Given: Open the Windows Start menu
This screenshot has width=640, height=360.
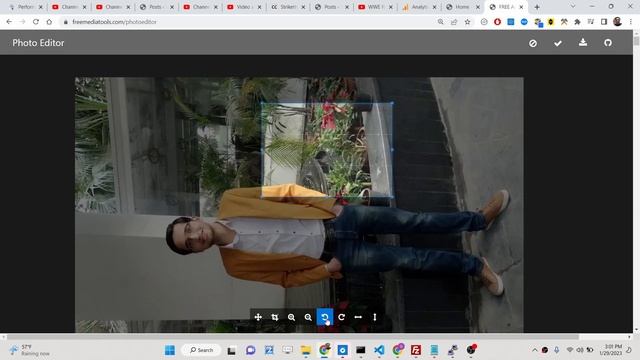Looking at the screenshot, I should click(170, 350).
